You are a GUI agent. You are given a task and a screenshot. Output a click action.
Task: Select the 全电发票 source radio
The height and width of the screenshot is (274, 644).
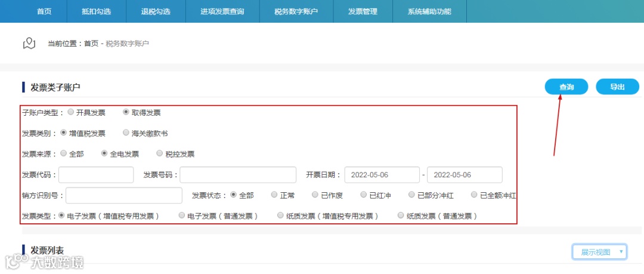point(104,153)
